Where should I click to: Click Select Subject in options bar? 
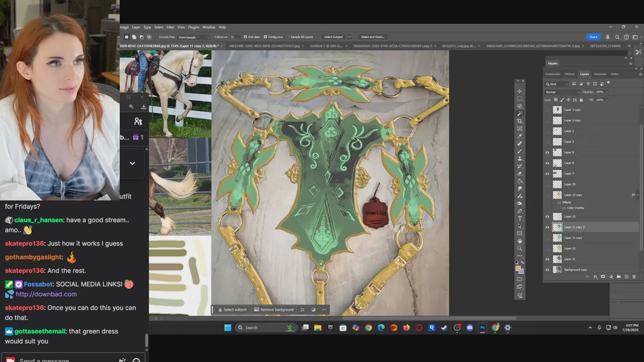333,37
